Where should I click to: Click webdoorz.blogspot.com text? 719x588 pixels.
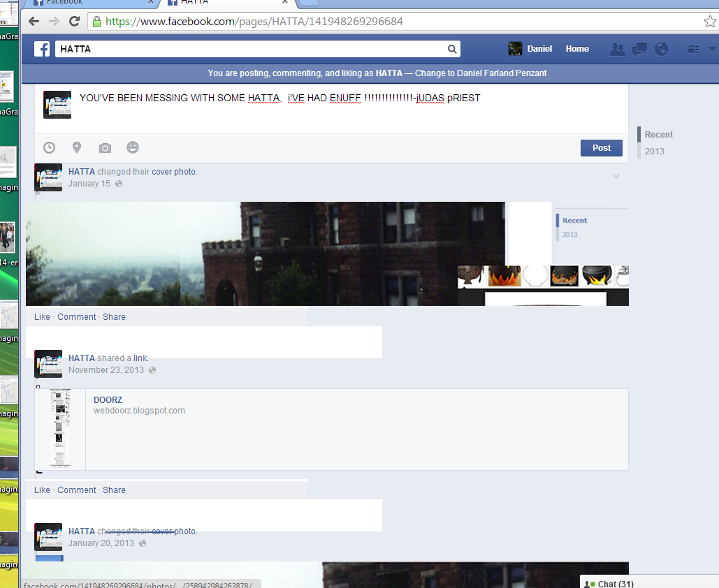pos(140,411)
